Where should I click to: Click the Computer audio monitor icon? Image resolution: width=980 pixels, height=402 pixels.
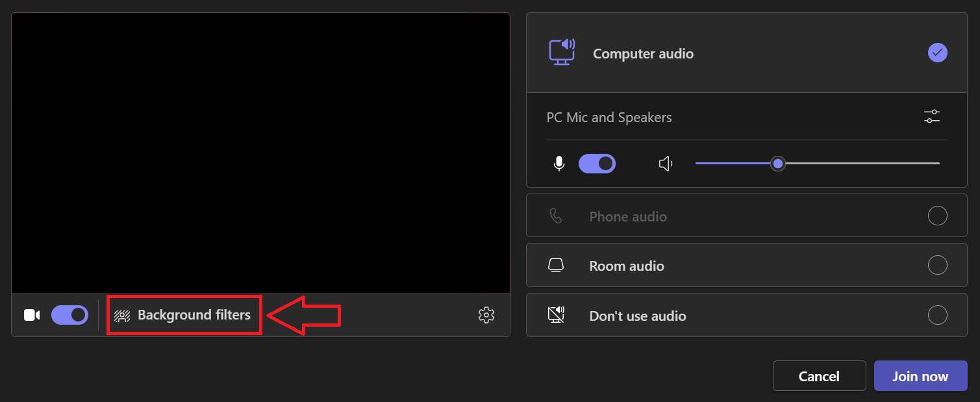[x=562, y=53]
